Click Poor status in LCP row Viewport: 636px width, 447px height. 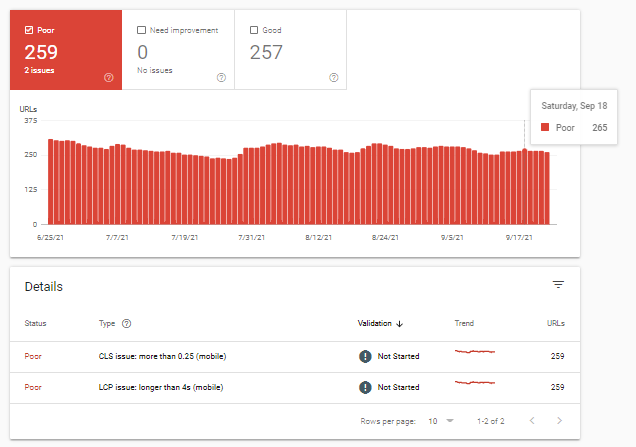33,387
